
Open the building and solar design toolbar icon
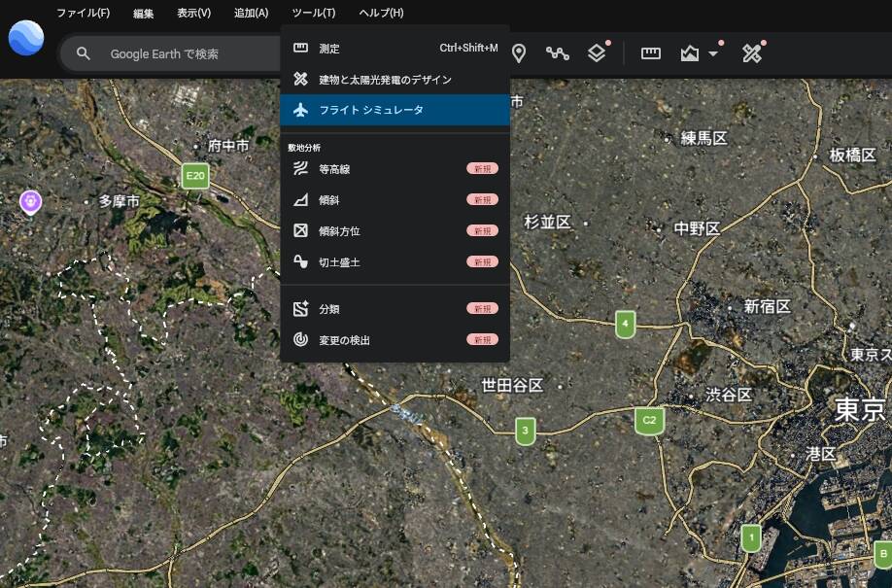pyautogui.click(x=751, y=53)
